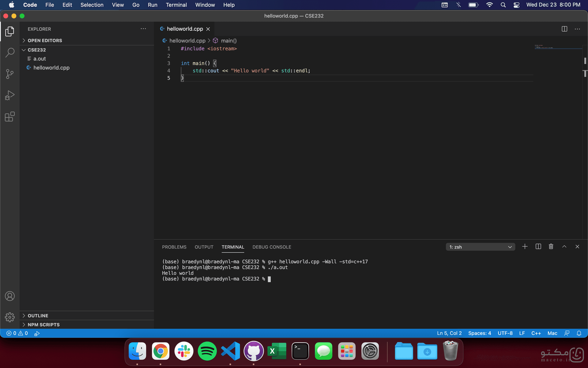Split the editor to the right
The image size is (588, 368).
[x=564, y=29]
